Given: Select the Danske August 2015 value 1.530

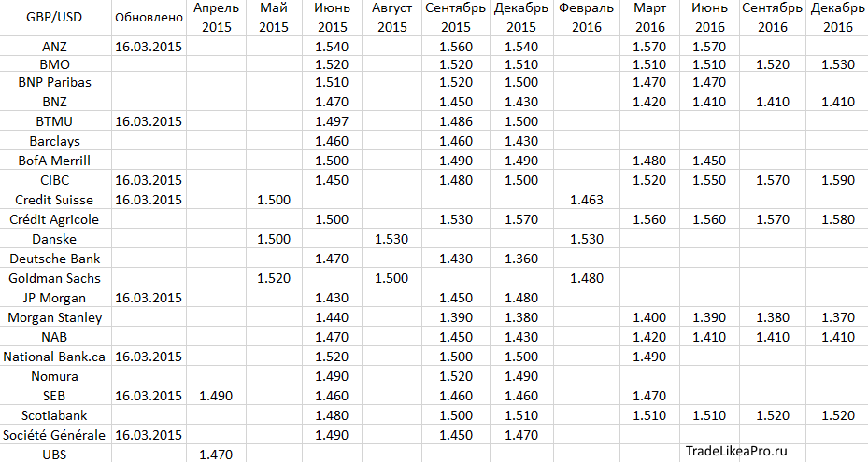Looking at the screenshot, I should [391, 239].
